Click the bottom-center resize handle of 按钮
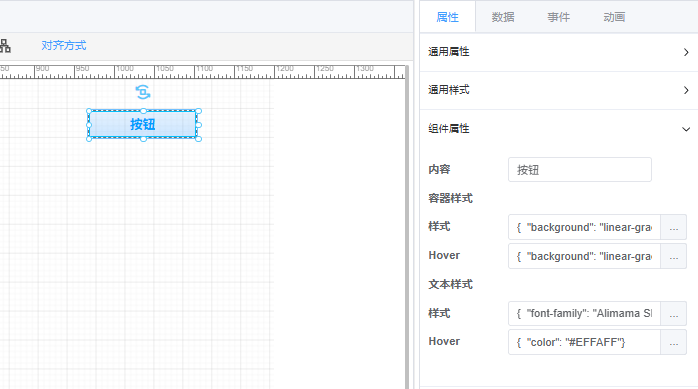Image resolution: width=698 pixels, height=389 pixels. pos(143,139)
